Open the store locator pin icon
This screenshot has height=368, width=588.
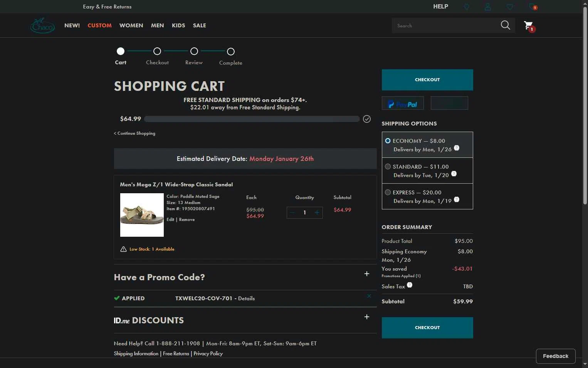coord(466,7)
